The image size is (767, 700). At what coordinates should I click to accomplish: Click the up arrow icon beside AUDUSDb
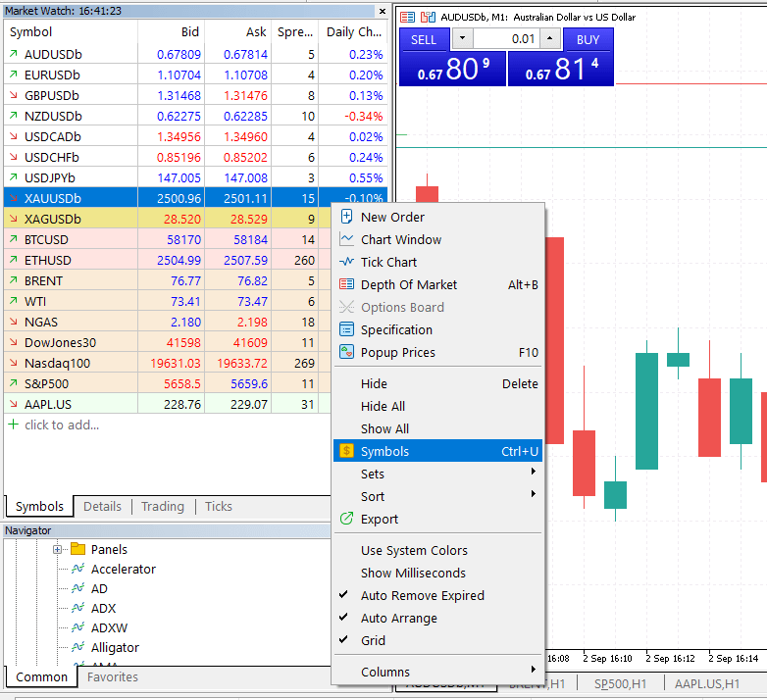13,53
